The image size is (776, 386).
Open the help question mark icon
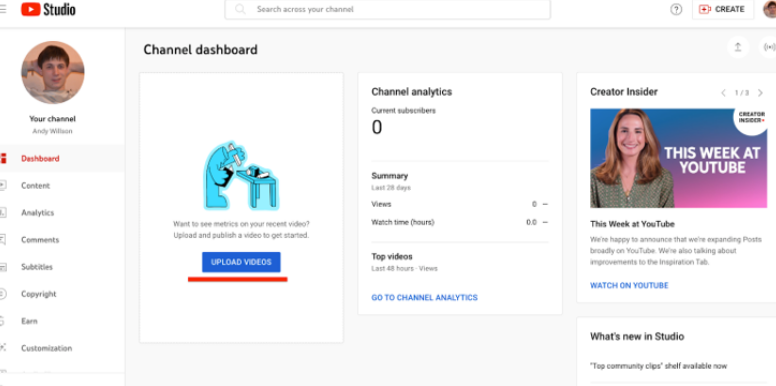[x=676, y=9]
